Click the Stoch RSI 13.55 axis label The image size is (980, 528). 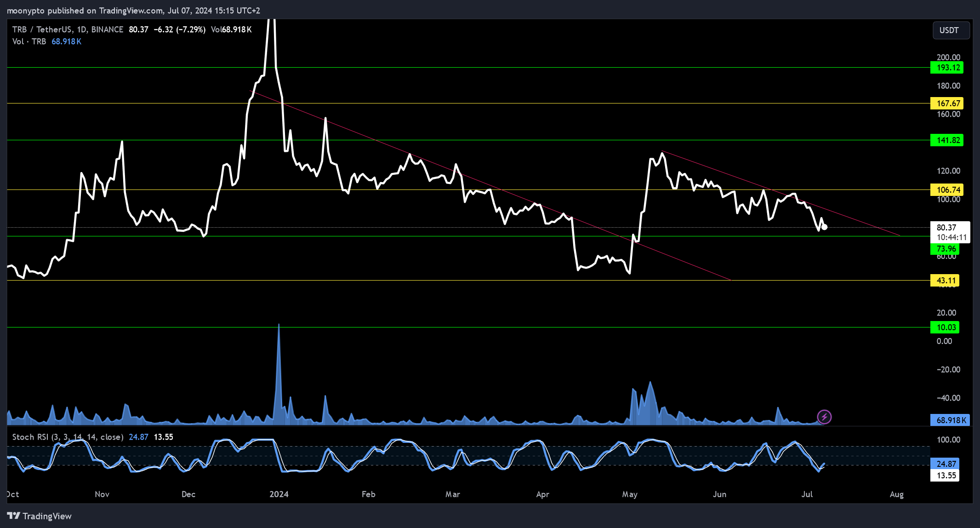(x=945, y=476)
